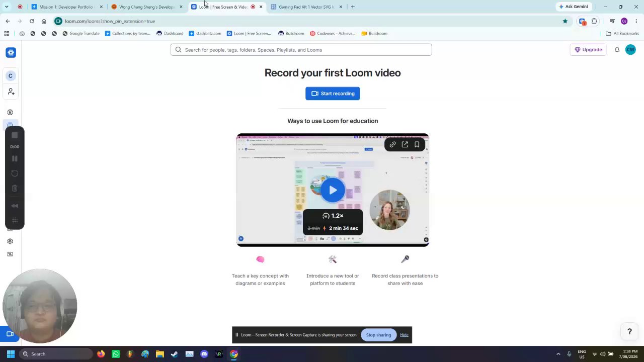Delete the recording with the trash icon

(x=15, y=188)
